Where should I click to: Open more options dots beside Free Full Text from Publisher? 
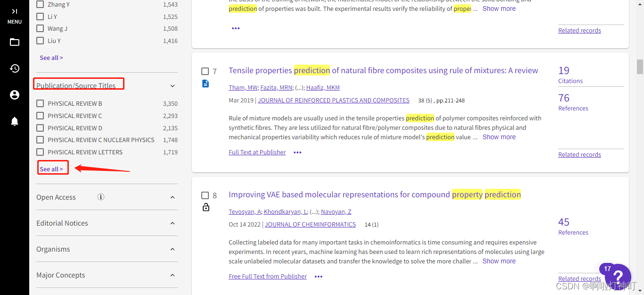(318, 277)
